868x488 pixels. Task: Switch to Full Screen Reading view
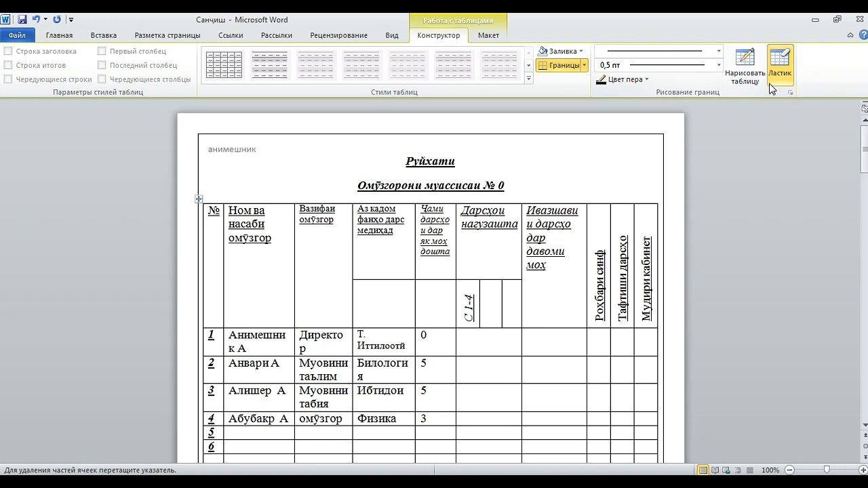[715, 470]
